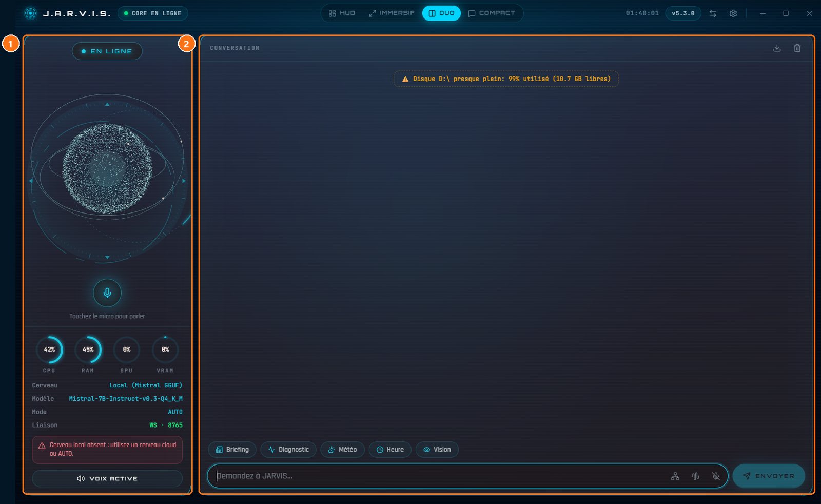
Task: Select the DUO layout tab
Action: [441, 13]
